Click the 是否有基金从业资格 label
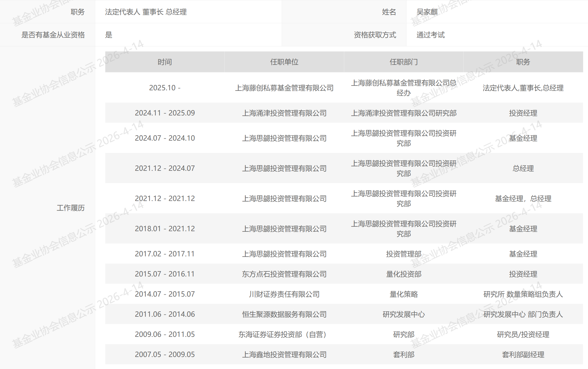This screenshot has width=588, height=369. (x=53, y=35)
